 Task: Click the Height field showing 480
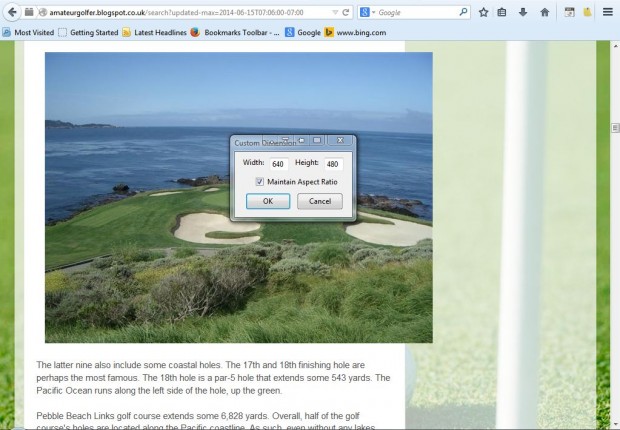[x=333, y=164]
